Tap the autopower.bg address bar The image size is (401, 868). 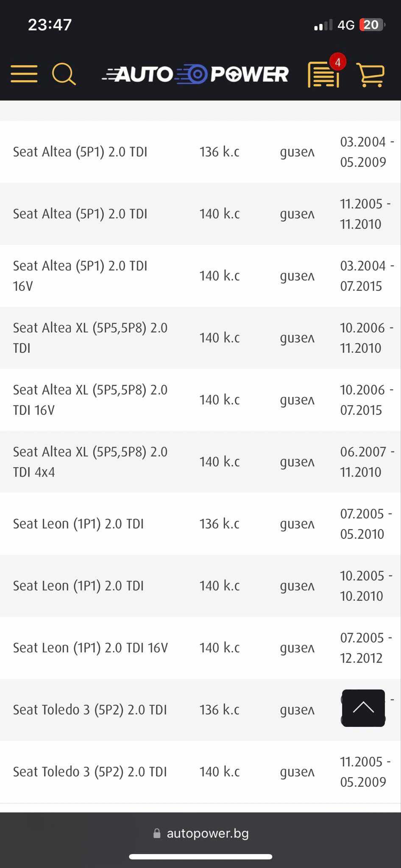point(200,833)
